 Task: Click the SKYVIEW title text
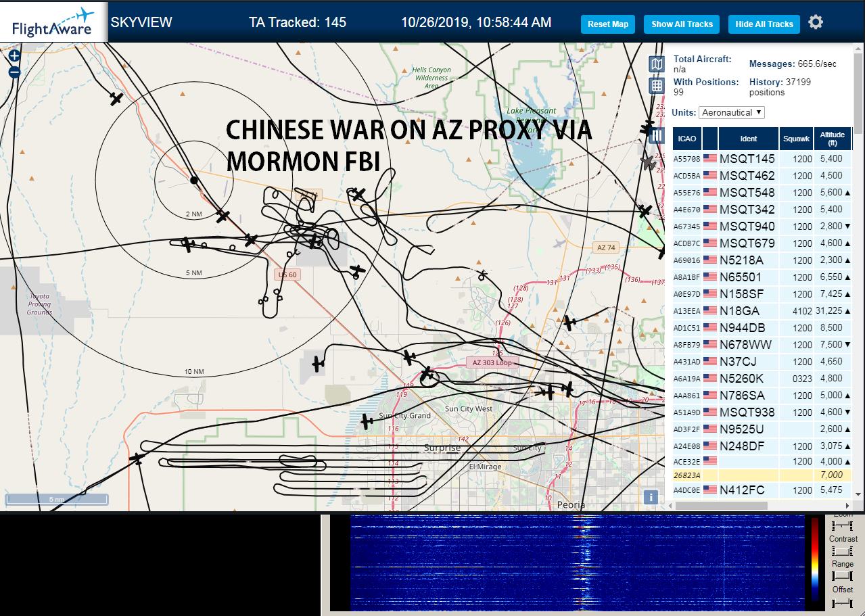(x=141, y=22)
